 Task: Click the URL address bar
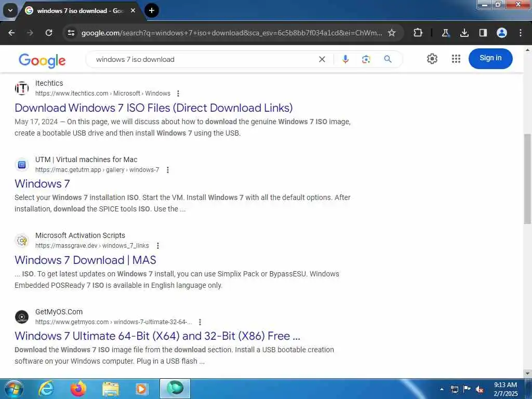pyautogui.click(x=231, y=33)
